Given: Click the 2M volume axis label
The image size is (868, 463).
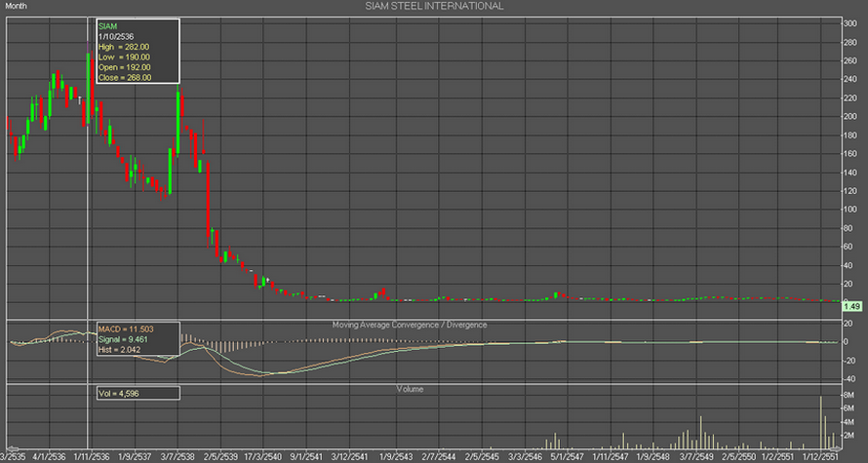Looking at the screenshot, I should pos(849,436).
